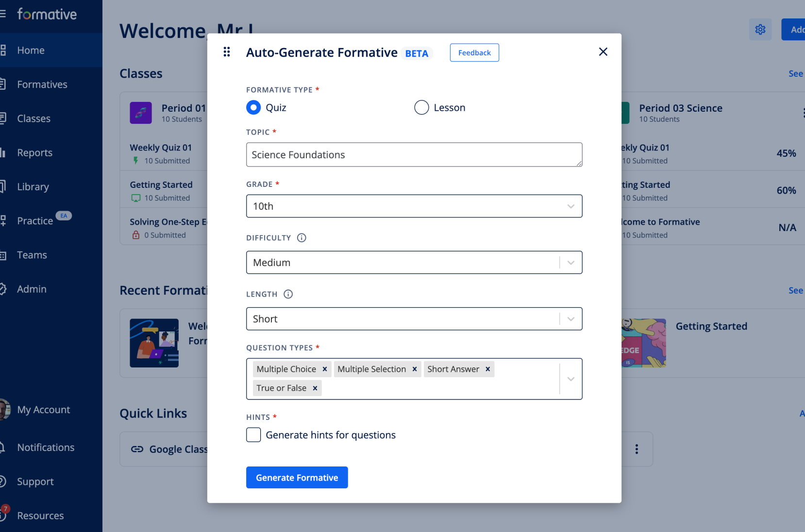Select the Quiz formative type

click(x=253, y=107)
